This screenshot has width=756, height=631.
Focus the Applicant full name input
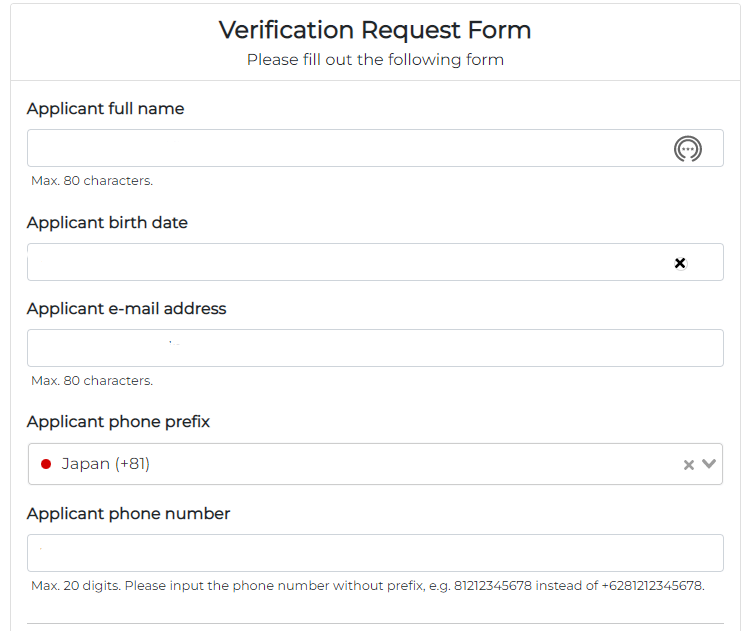375,148
